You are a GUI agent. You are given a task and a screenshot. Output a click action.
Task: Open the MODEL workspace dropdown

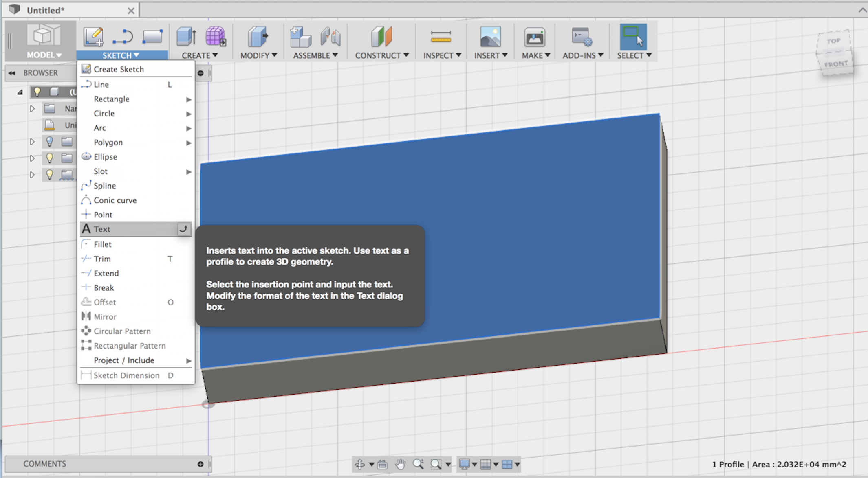pos(44,55)
